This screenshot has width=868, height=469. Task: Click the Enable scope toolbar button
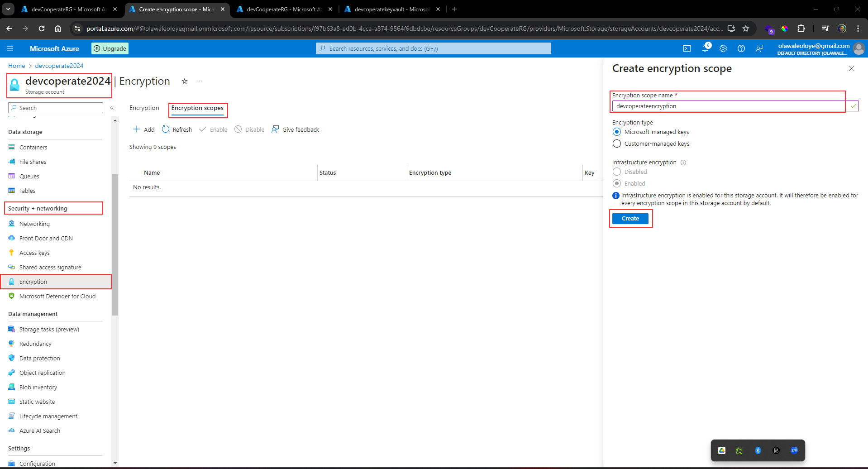[x=213, y=129]
